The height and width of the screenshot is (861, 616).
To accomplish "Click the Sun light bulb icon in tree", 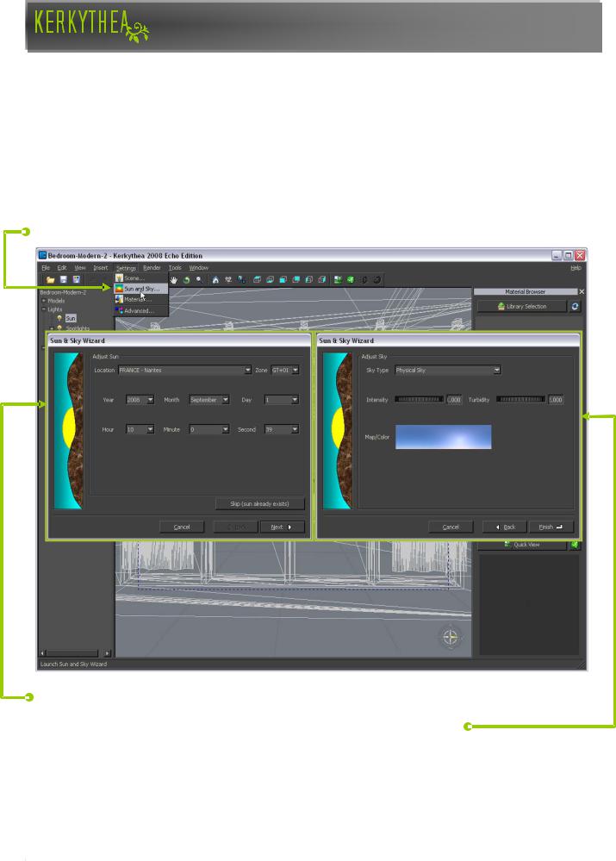I will [59, 319].
